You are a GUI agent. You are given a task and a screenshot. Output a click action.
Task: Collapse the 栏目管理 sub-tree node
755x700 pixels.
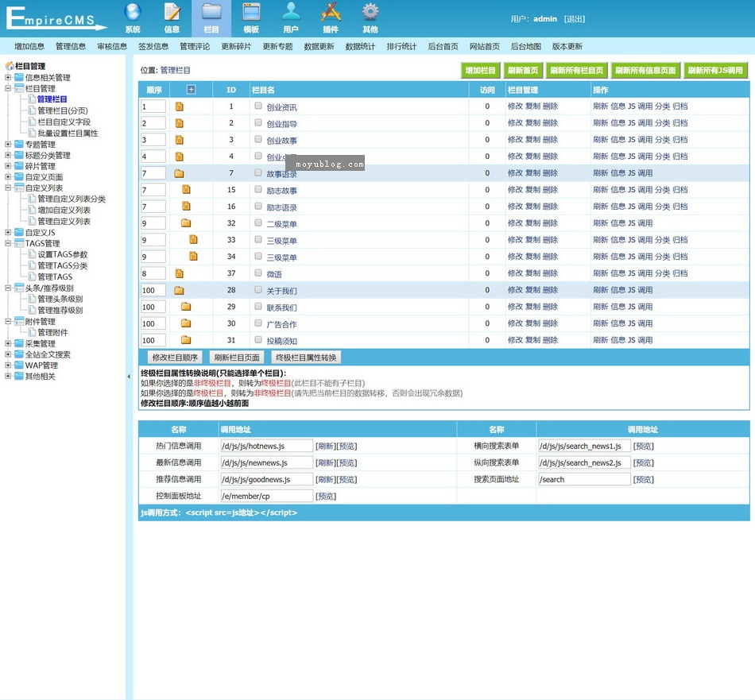tap(8, 88)
